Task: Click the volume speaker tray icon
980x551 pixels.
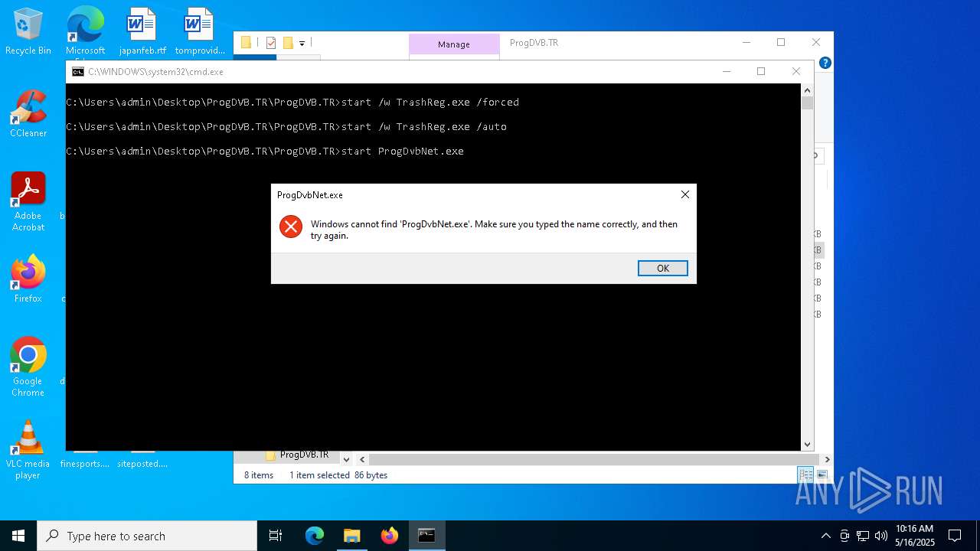Action: coord(881,536)
